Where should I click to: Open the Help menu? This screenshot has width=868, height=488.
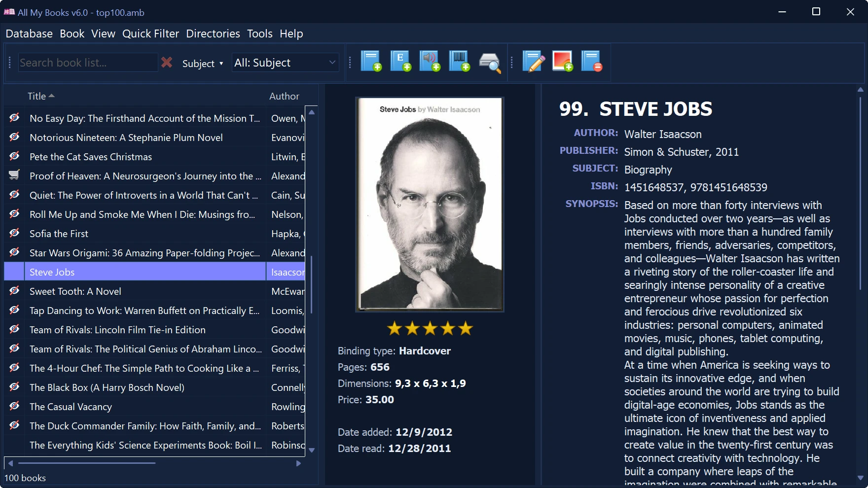[x=291, y=34]
